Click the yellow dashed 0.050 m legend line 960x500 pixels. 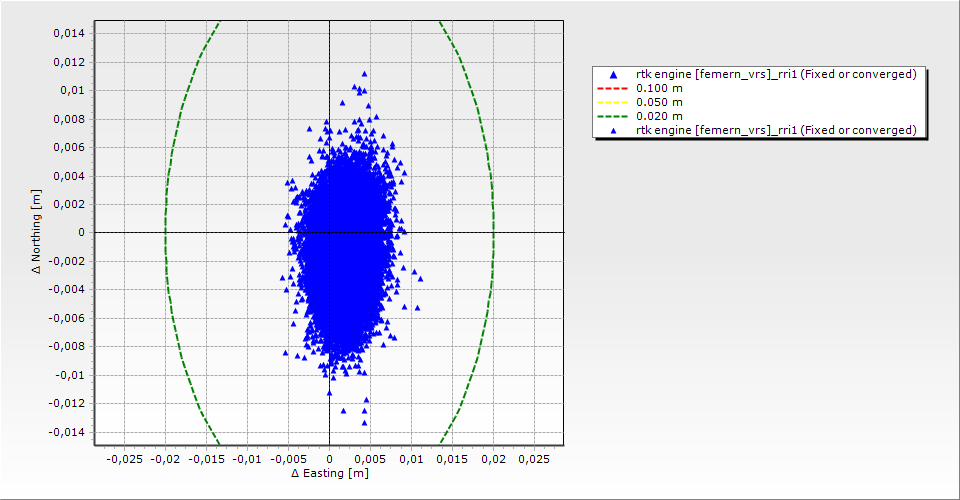click(613, 102)
